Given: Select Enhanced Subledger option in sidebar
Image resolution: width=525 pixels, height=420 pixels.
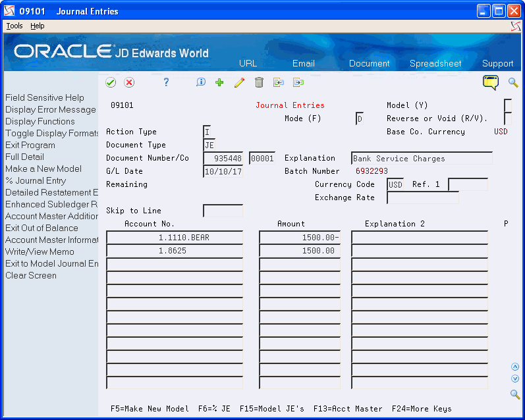Looking at the screenshot, I should [51, 204].
